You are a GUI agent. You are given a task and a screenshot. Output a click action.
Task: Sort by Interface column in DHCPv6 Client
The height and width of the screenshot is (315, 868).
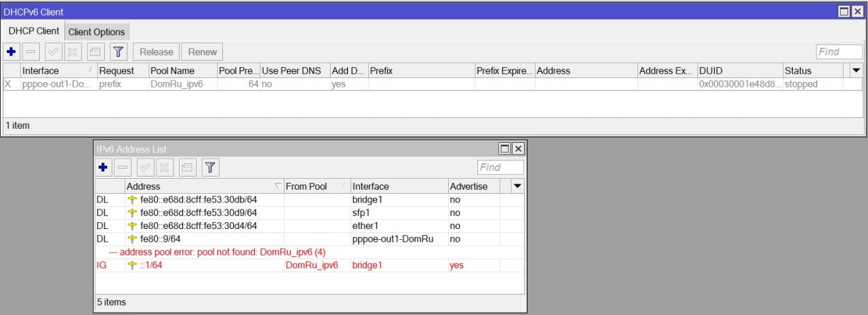coord(58,70)
